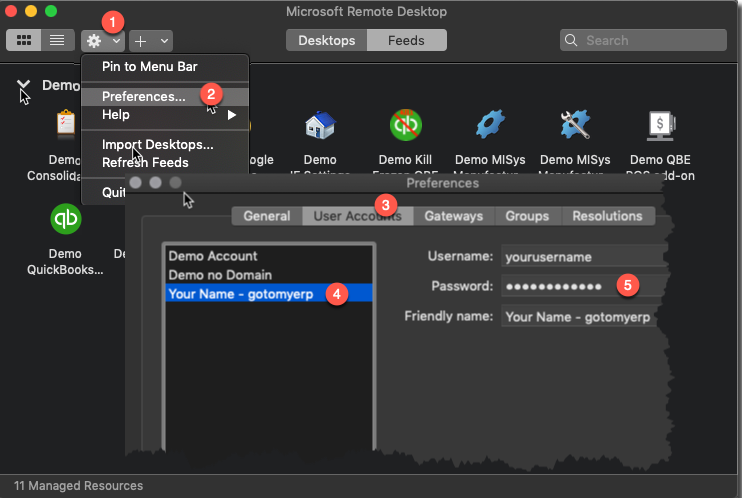Open the Help submenu

164,115
